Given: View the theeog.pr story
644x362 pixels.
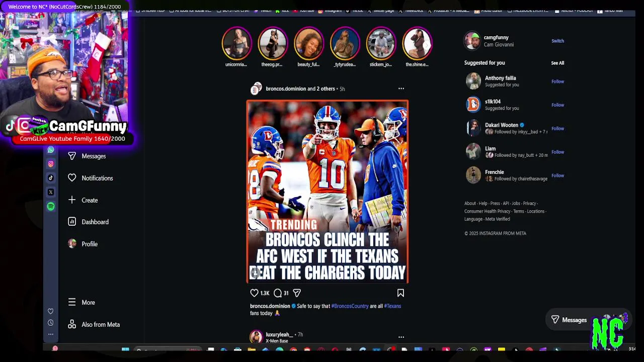Looking at the screenshot, I should click(x=272, y=44).
